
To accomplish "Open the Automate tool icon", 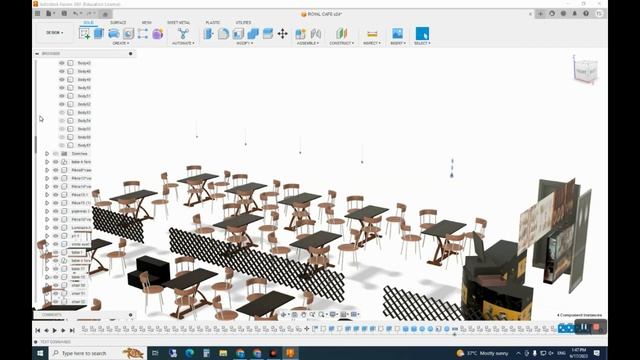I will tap(183, 33).
